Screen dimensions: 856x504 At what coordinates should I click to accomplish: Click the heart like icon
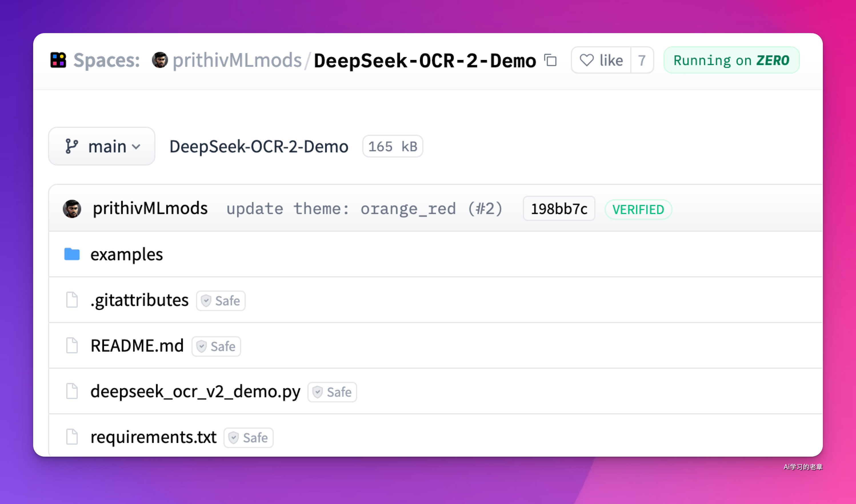(x=586, y=61)
